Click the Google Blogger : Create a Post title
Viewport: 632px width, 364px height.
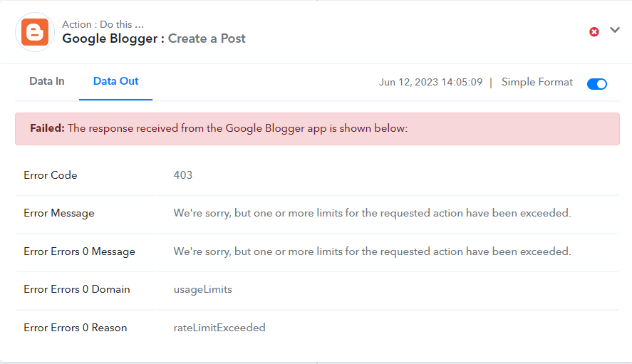154,38
